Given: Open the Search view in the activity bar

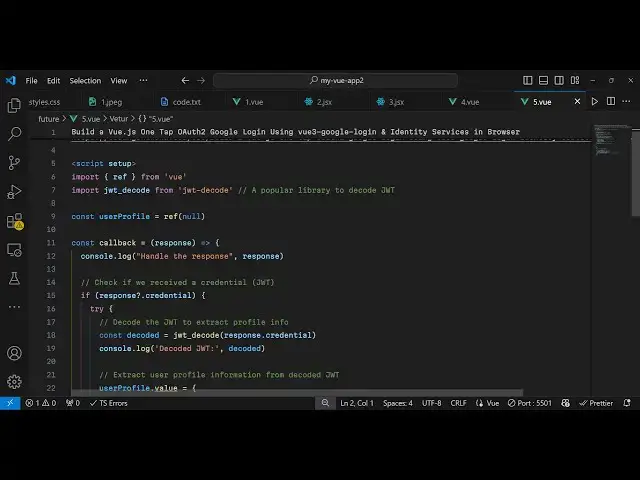Looking at the screenshot, I should pyautogui.click(x=14, y=134).
